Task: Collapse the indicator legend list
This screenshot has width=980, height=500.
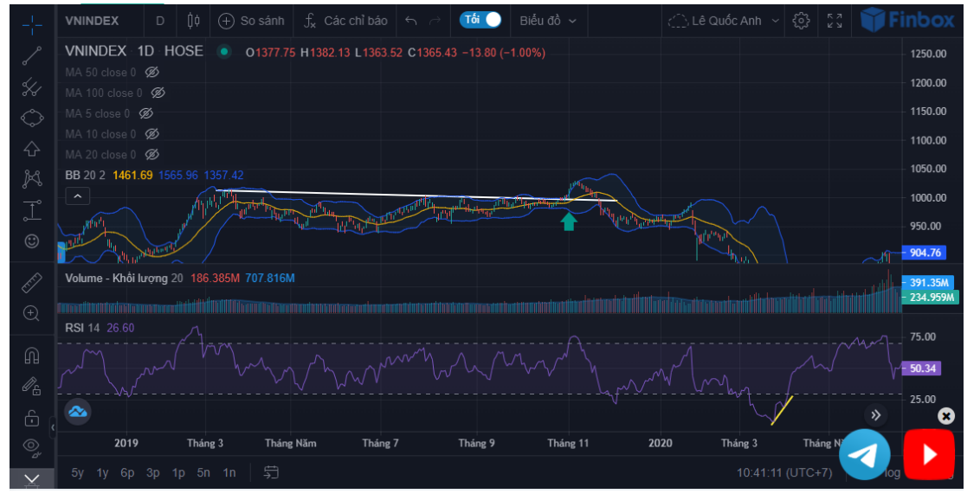Action: 77,196
